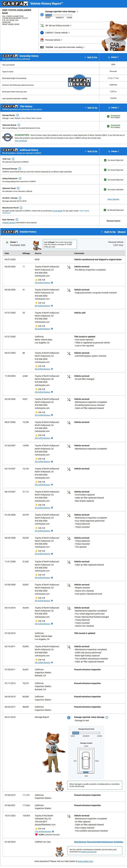Click the wrench icon beside 16 Service history records

pos(42,26)
